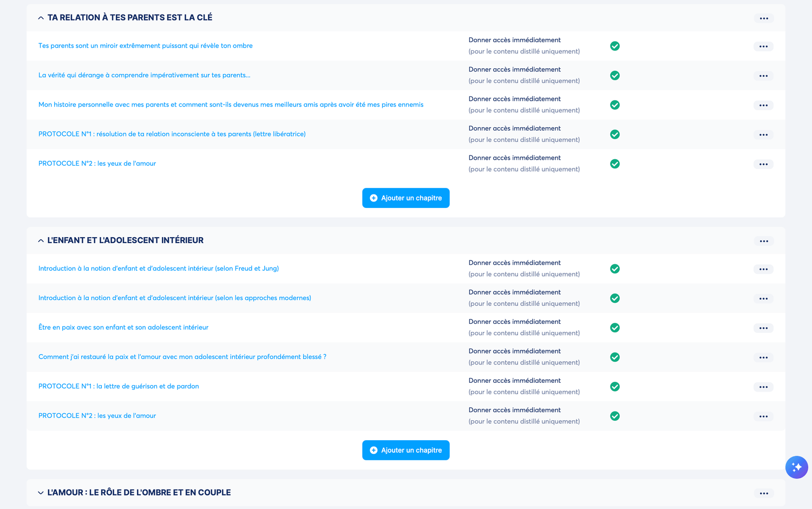Image resolution: width=812 pixels, height=509 pixels.
Task: Collapse the 'TA RELATION À TES PARENTS EST LA CLÉ' section
Action: click(x=41, y=18)
